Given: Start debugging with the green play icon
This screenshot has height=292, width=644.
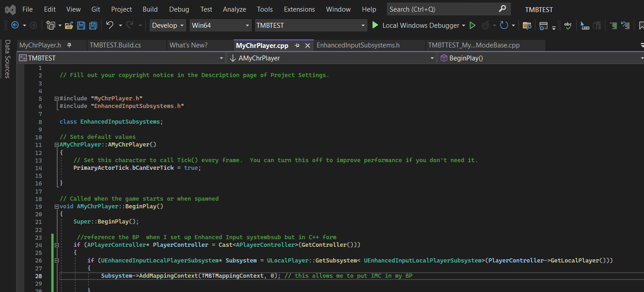Looking at the screenshot, I should tap(375, 26).
